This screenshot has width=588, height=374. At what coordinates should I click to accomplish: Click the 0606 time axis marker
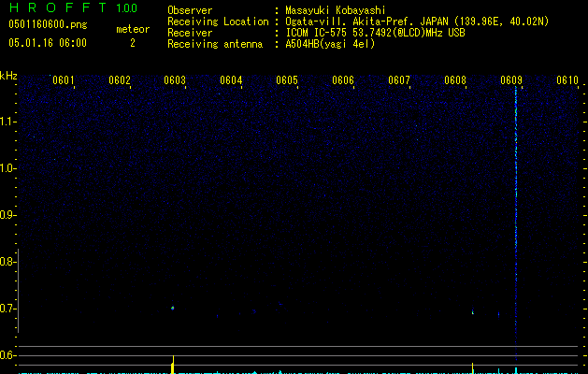[x=343, y=80]
